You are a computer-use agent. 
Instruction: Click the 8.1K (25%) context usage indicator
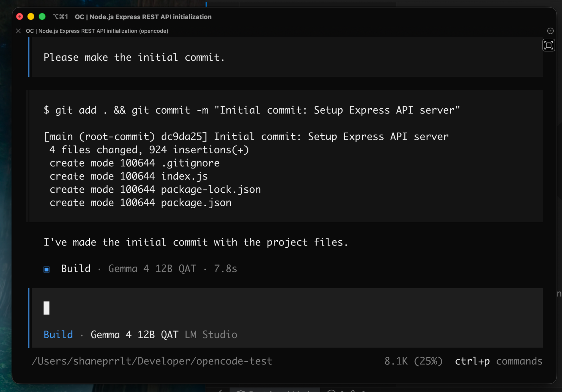(413, 361)
